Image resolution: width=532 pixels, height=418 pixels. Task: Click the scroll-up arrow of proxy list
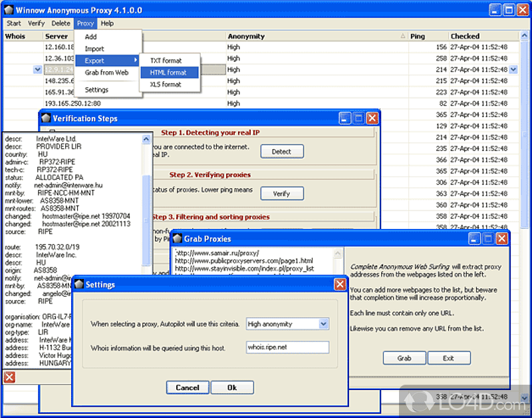(524, 36)
